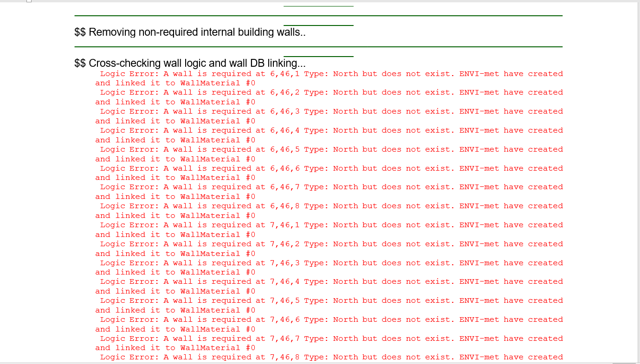Click the Logic Error entry mentioning 7,46,3
640x364 pixels.
(x=331, y=263)
